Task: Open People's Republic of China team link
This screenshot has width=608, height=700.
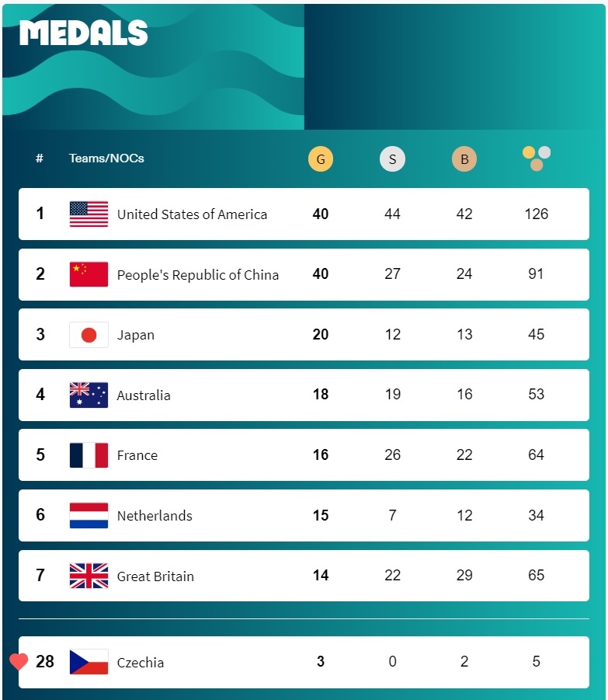Action: tap(197, 274)
